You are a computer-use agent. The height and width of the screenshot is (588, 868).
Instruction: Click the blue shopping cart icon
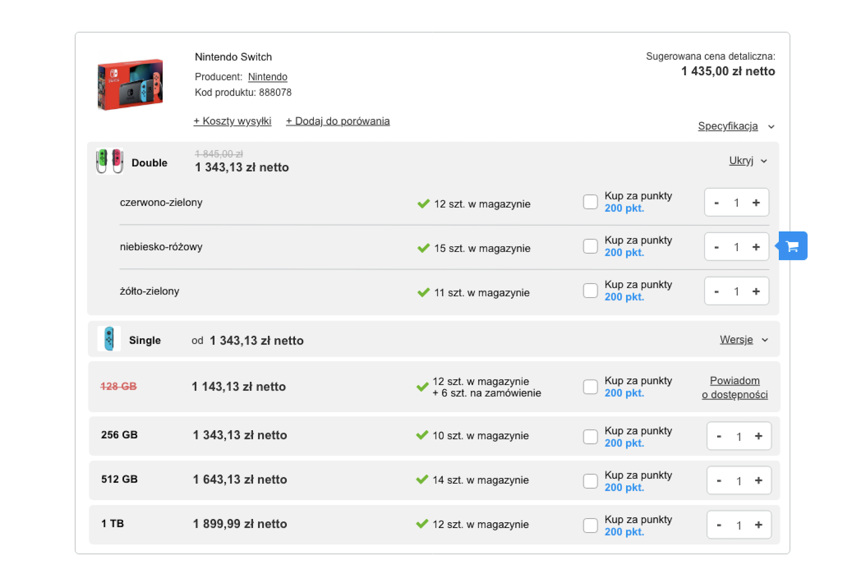pos(792,246)
